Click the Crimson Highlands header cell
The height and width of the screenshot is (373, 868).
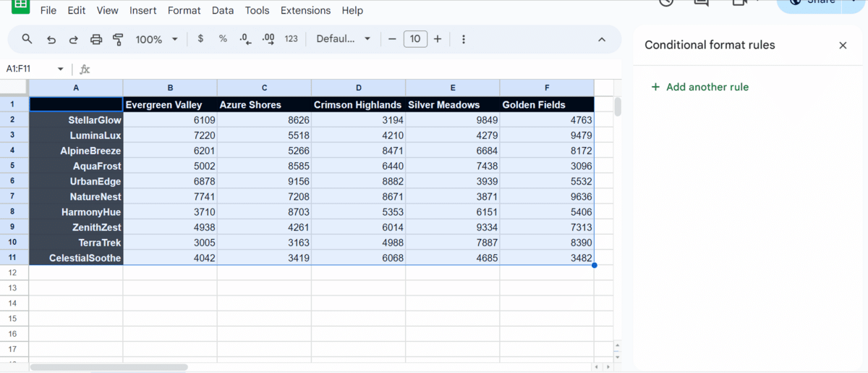[358, 105]
